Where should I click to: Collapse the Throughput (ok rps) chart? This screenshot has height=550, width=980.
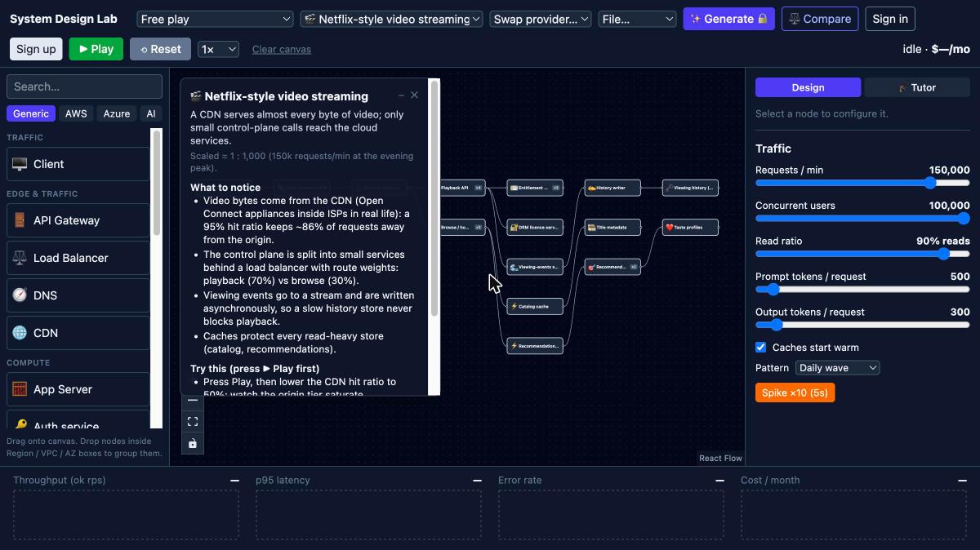click(235, 481)
